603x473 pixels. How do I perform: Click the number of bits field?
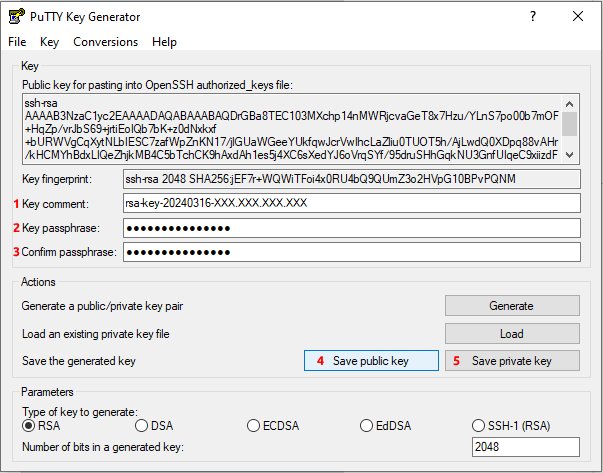point(525,447)
